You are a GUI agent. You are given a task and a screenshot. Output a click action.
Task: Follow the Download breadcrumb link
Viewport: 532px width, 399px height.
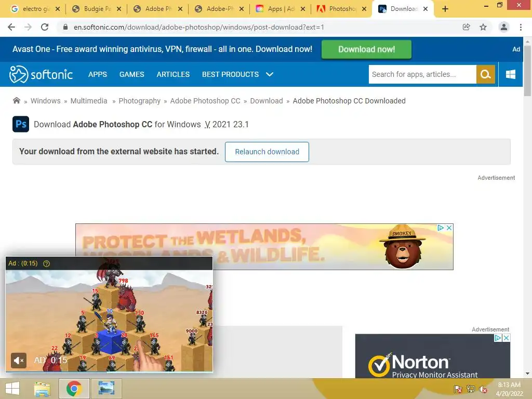[x=267, y=101]
